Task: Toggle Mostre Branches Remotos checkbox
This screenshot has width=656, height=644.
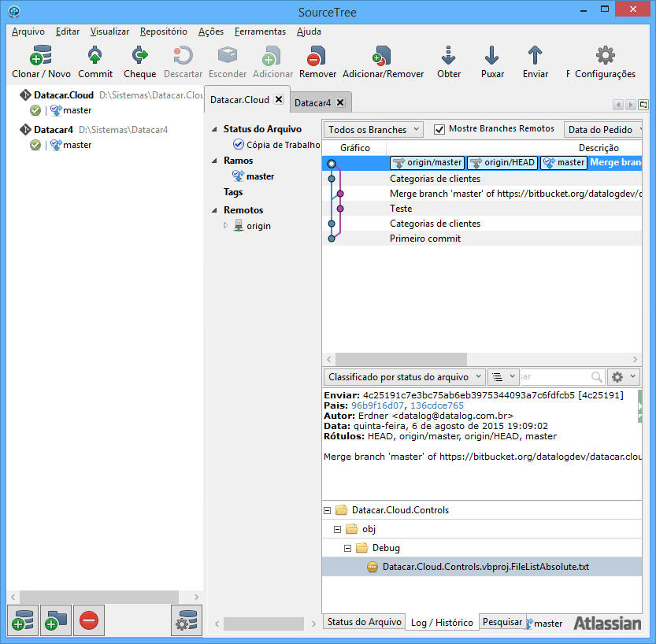Action: click(439, 129)
